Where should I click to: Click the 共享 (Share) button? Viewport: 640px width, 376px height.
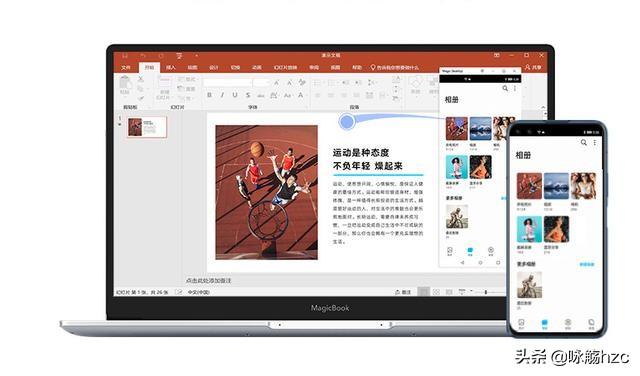533,67
